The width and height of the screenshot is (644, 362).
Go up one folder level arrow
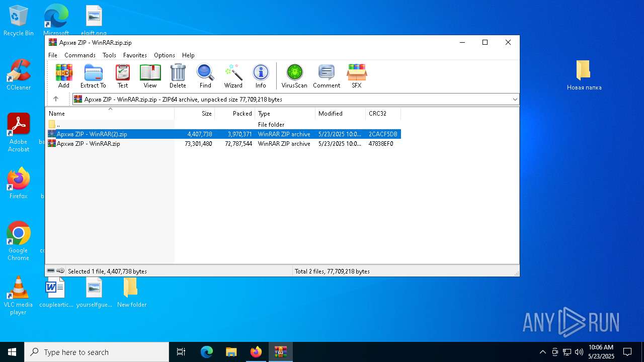pos(56,99)
